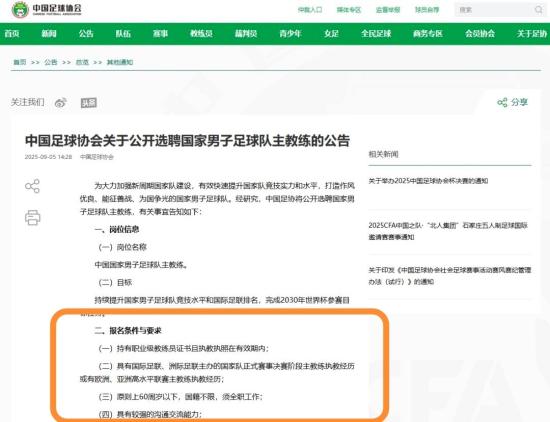Viewport: 550px width, 422px height.
Task: Click the 一、岗位信息 heading
Action: [x=117, y=229]
